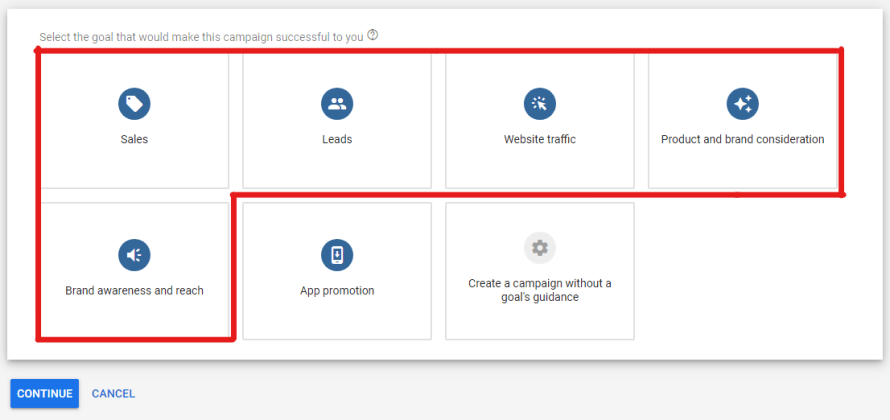Pick the "Brand awareness and reach" label
890x420 pixels.
click(135, 291)
